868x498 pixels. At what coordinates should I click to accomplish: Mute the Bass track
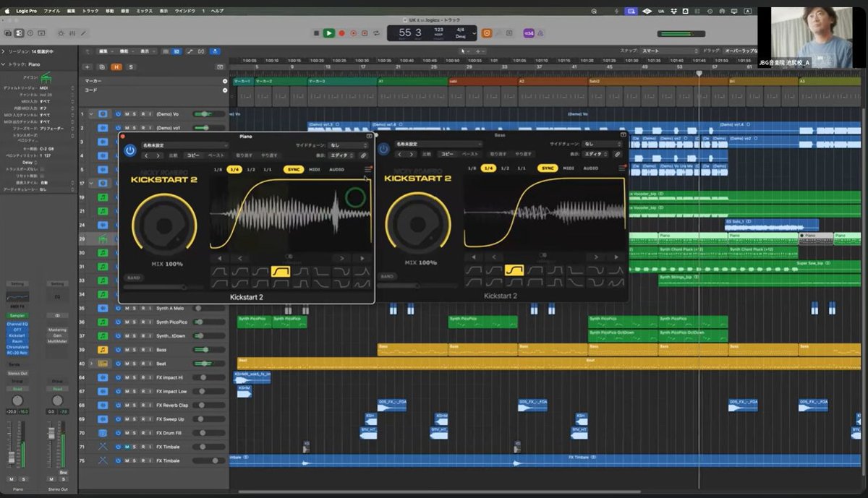coord(127,351)
